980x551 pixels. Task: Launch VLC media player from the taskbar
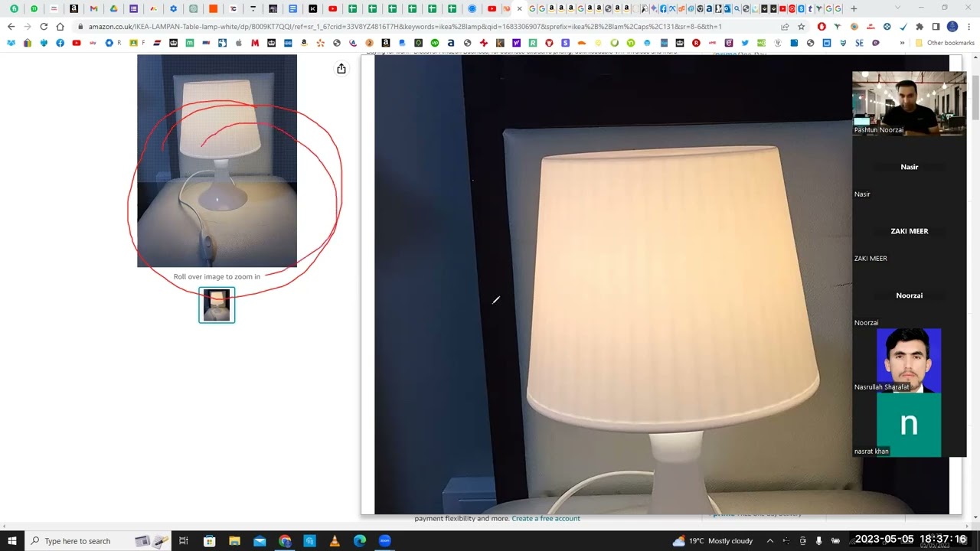335,541
